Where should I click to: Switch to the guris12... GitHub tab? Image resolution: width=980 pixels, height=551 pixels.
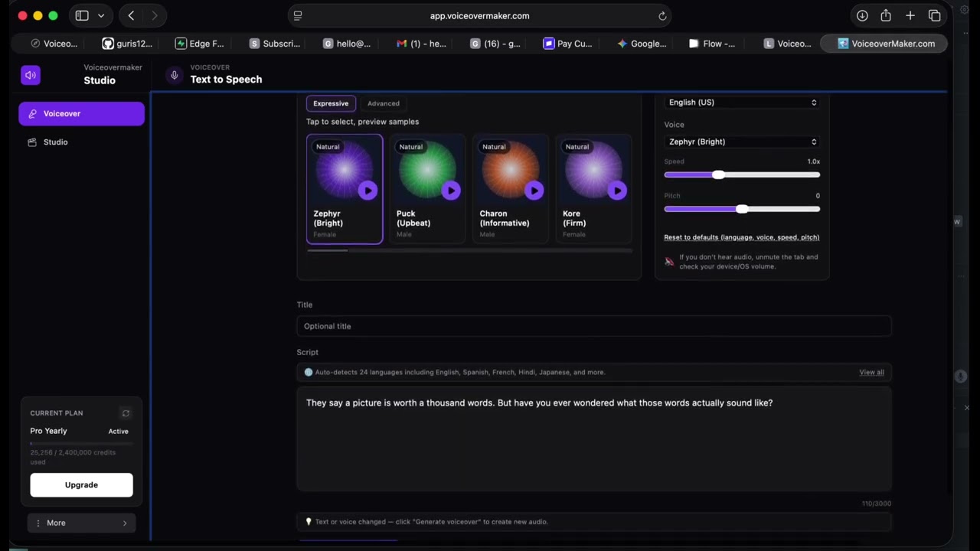[x=128, y=44]
